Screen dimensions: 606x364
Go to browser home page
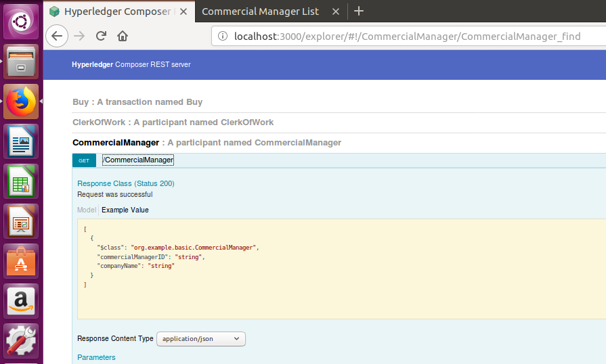123,36
